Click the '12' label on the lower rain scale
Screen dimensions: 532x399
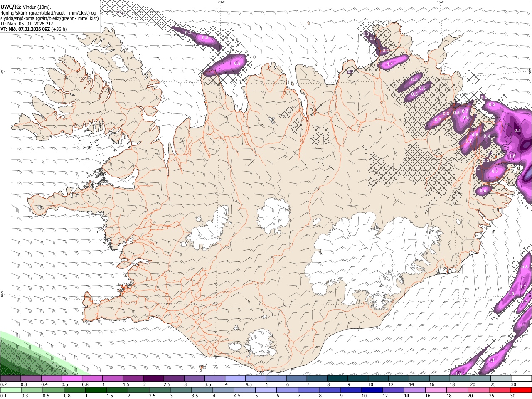click(x=385, y=396)
